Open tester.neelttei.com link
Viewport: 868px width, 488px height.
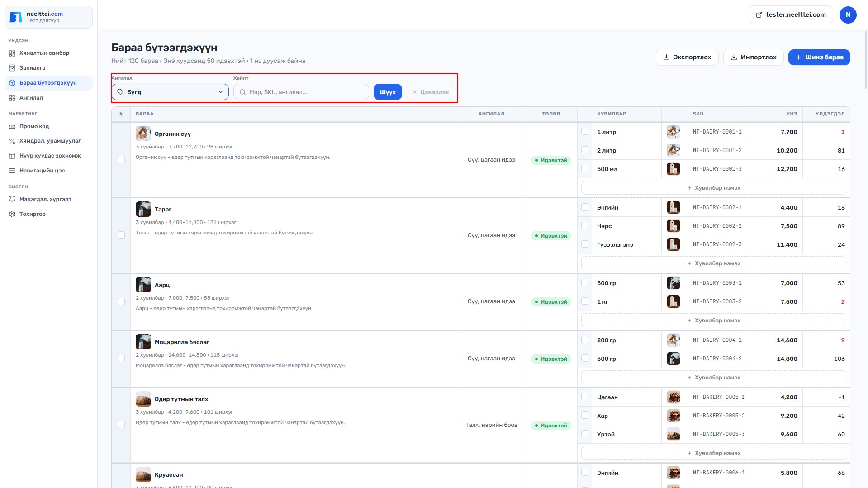791,15
